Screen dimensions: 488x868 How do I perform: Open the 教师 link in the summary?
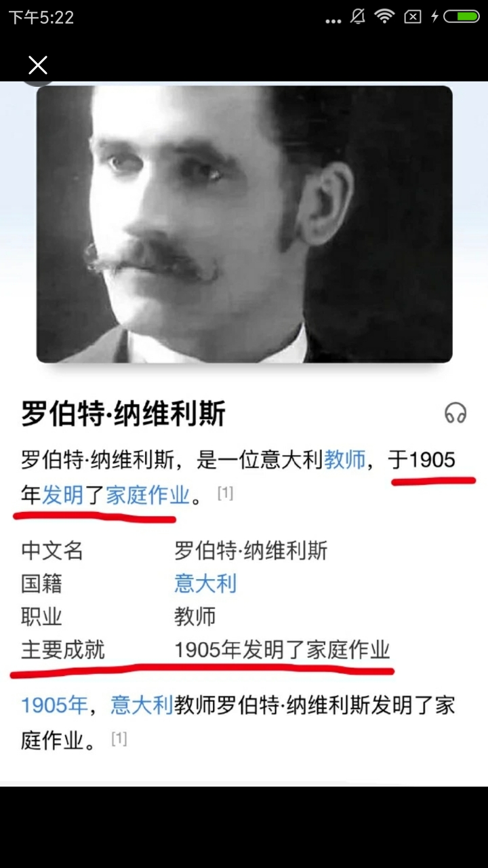click(345, 460)
